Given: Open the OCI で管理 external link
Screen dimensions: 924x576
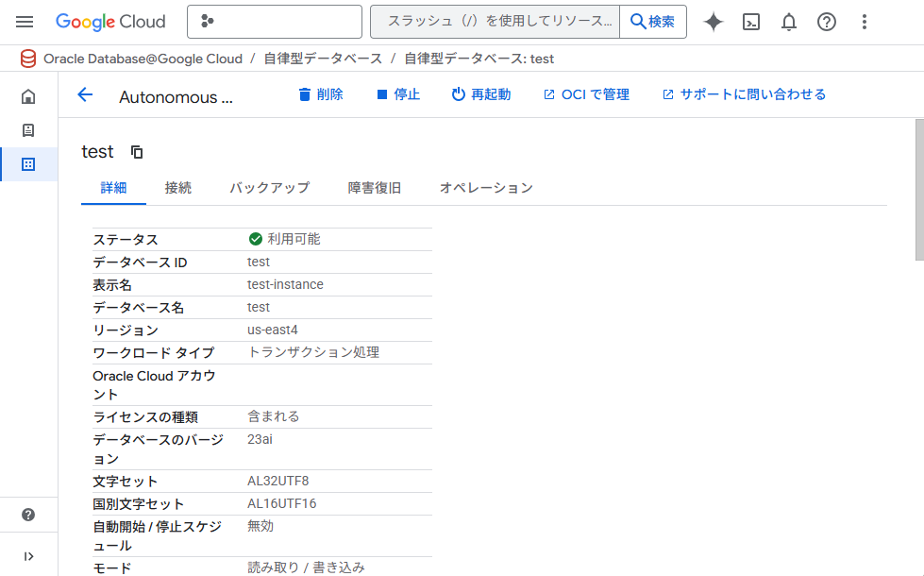Looking at the screenshot, I should (x=586, y=94).
